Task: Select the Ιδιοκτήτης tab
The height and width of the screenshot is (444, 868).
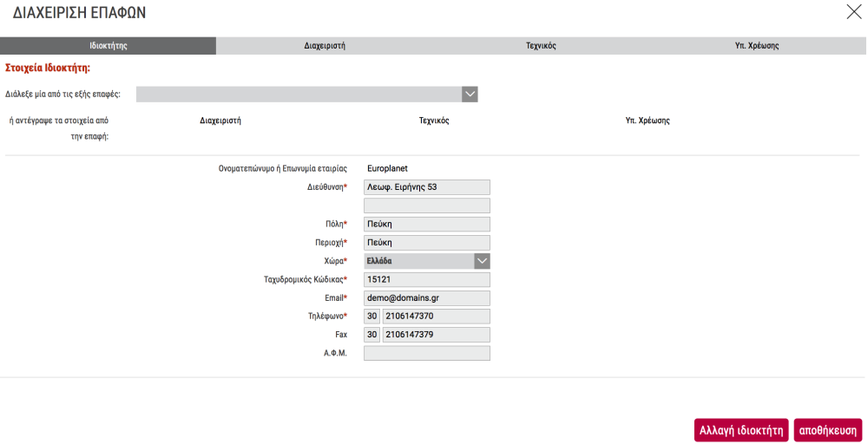Action: (108, 46)
